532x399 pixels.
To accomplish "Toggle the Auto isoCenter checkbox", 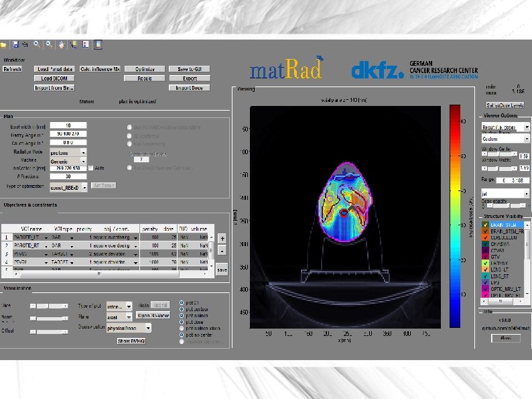I will click(90, 168).
